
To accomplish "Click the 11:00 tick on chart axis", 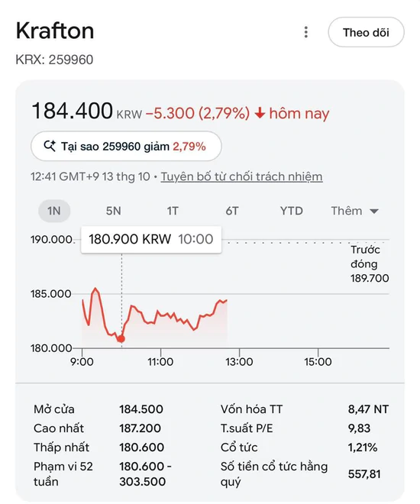I will point(160,362).
